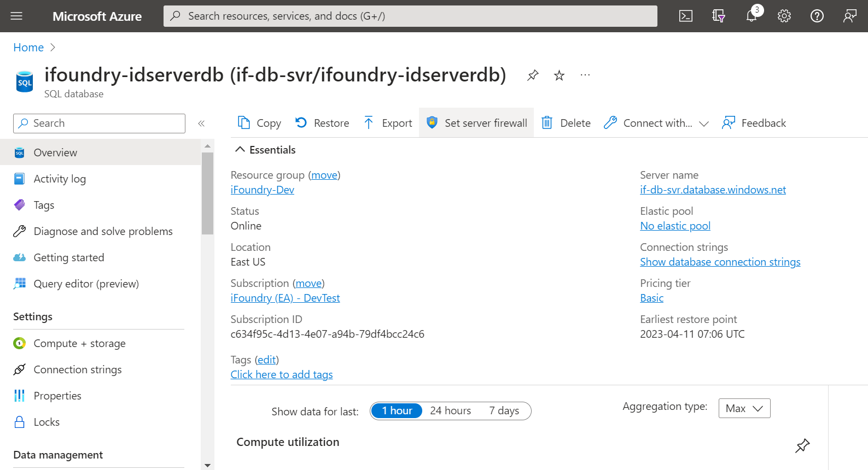Open Activity log in the left menu
The image size is (868, 470).
[x=100, y=179]
